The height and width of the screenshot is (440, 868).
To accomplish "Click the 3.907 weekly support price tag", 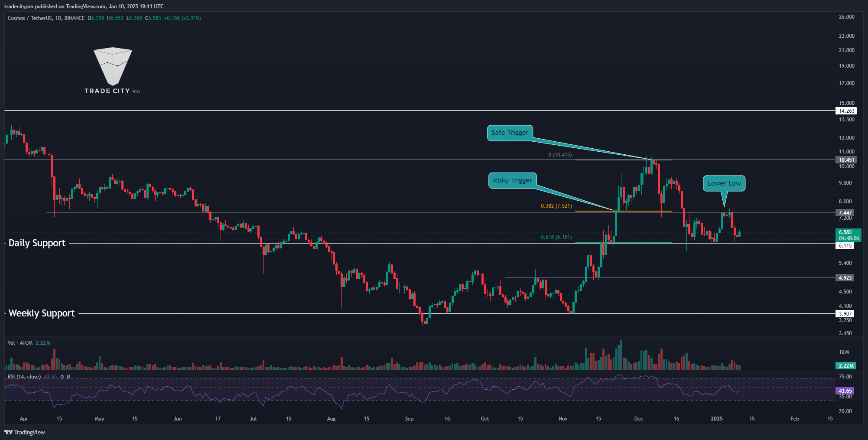I will click(x=845, y=314).
